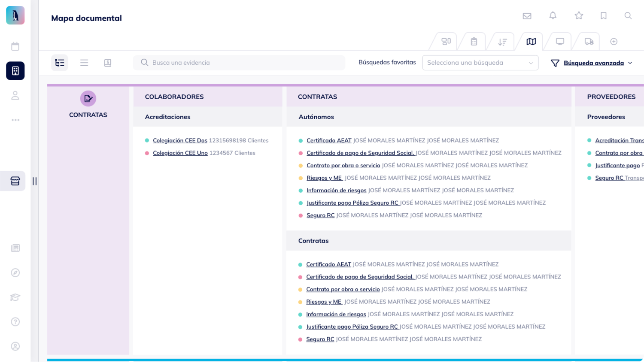Open the compass icon in left sidebar
The width and height of the screenshot is (644, 363).
click(x=15, y=273)
